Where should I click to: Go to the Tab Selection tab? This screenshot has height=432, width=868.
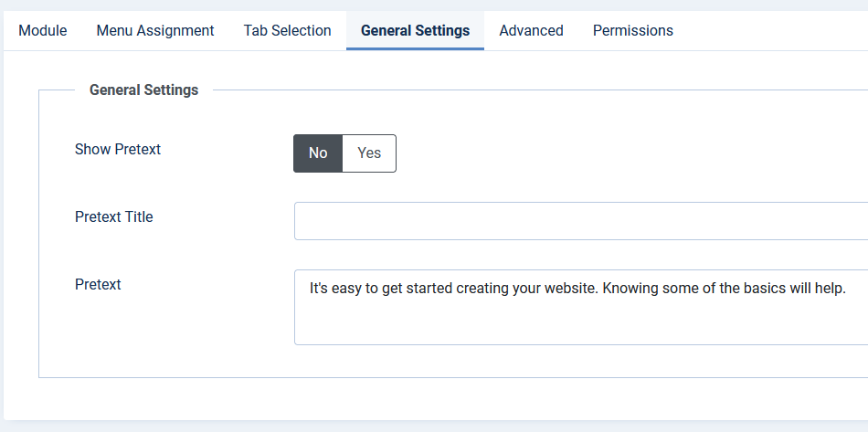pos(287,30)
